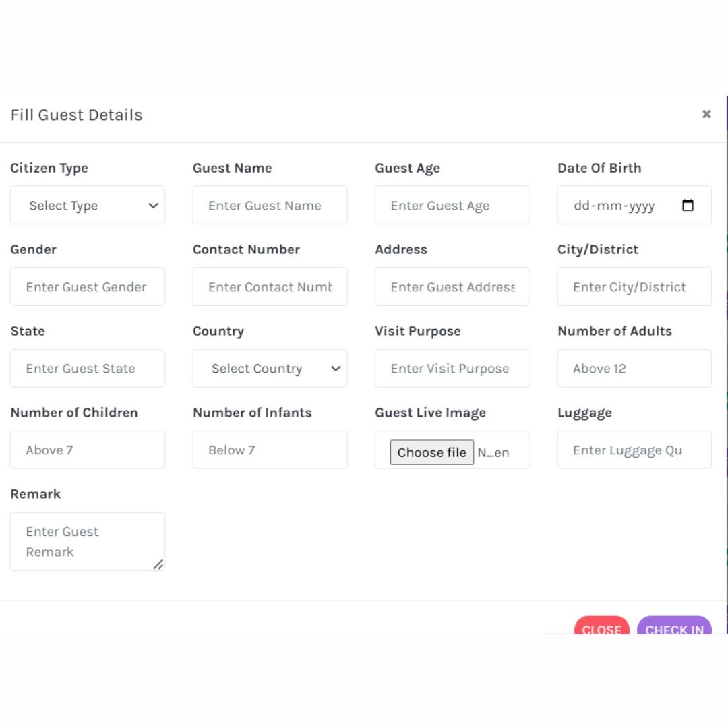This screenshot has height=728, width=728.
Task: Click the Address input field
Action: [x=452, y=287]
